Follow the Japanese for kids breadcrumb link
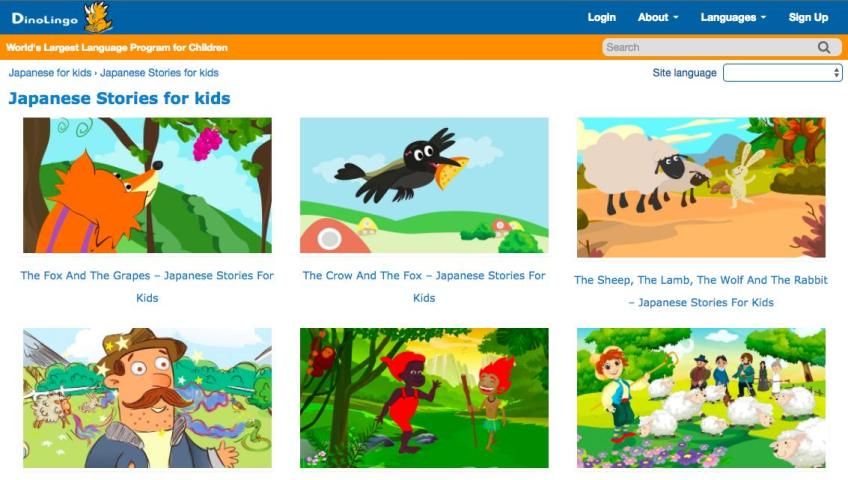Screen dimensions: 848x480 pos(50,72)
